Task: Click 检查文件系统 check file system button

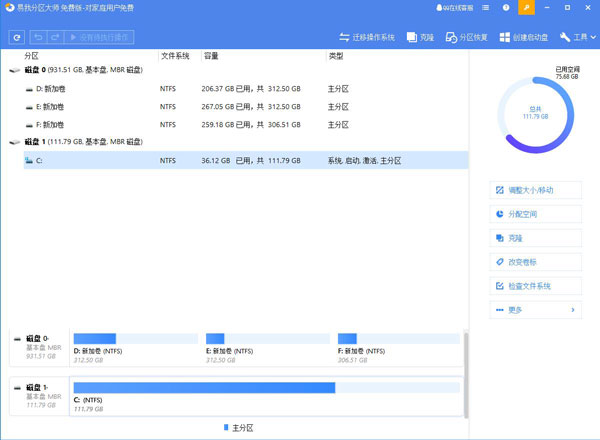Action: (535, 286)
